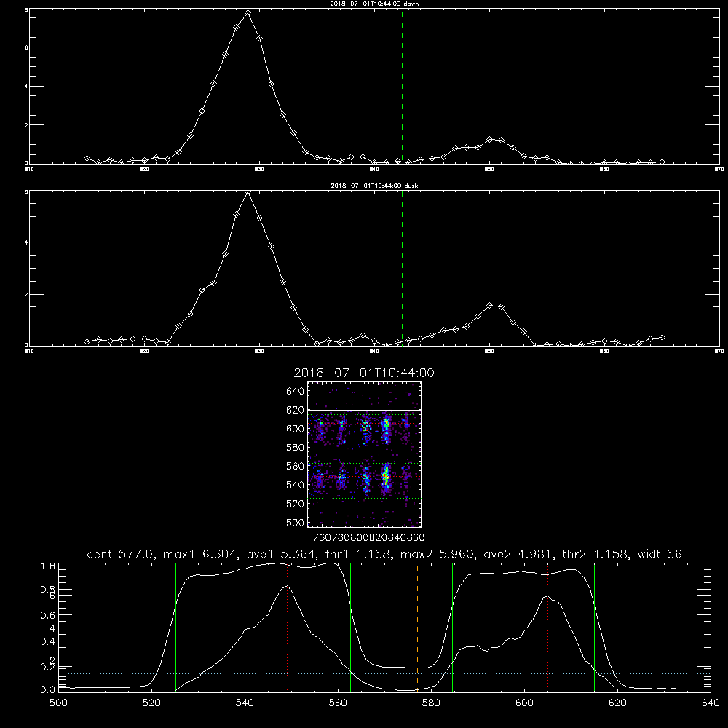The image size is (728, 728).
Task: Click the dawn plot x-axis label '870'
Action: [719, 170]
